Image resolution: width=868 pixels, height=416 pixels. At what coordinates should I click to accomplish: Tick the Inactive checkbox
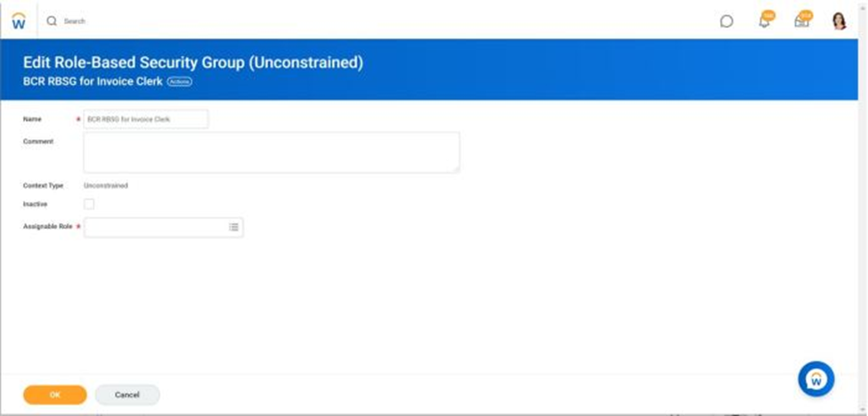pos(89,204)
